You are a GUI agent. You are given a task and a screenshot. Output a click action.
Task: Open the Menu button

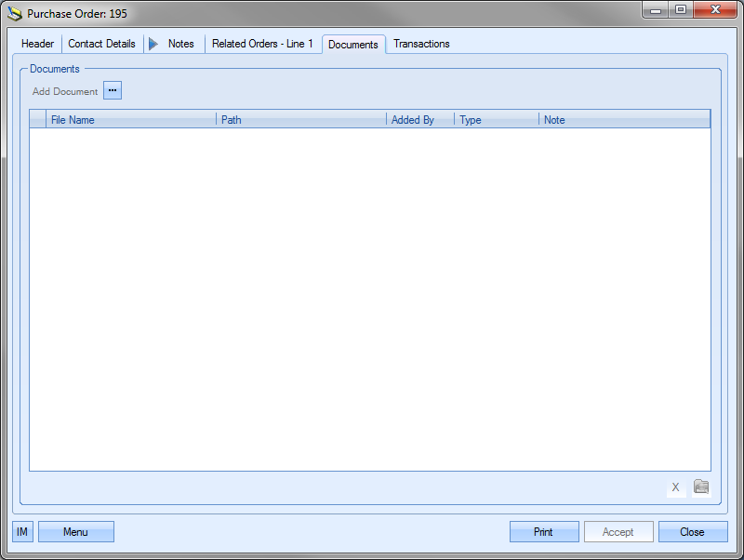click(x=76, y=531)
